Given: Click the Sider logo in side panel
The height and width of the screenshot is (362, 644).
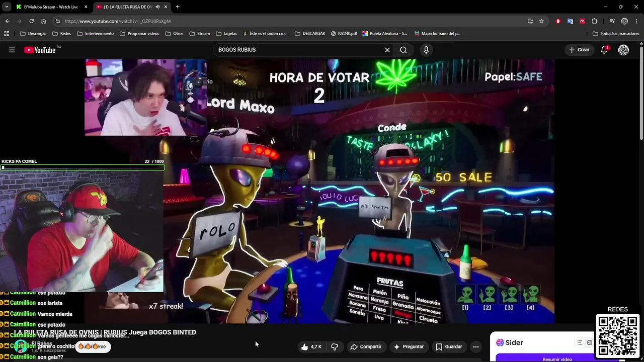Looking at the screenshot, I should tap(510, 342).
